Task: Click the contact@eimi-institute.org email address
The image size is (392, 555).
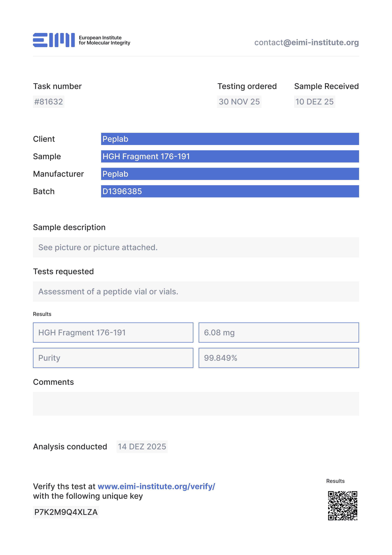Action: 306,43
